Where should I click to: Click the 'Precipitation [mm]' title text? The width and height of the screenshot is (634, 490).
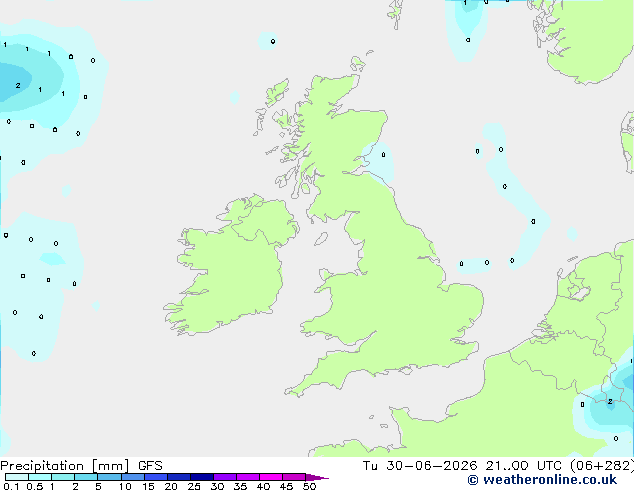pyautogui.click(x=65, y=466)
